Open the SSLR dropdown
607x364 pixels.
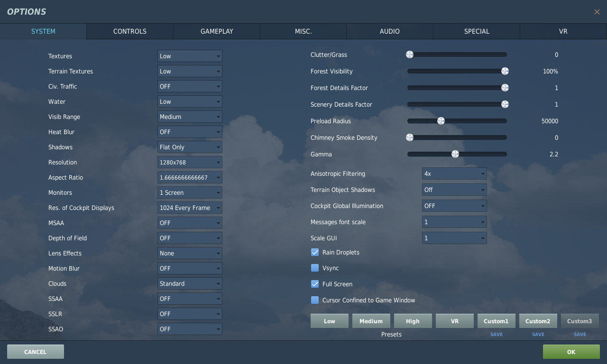(x=190, y=314)
